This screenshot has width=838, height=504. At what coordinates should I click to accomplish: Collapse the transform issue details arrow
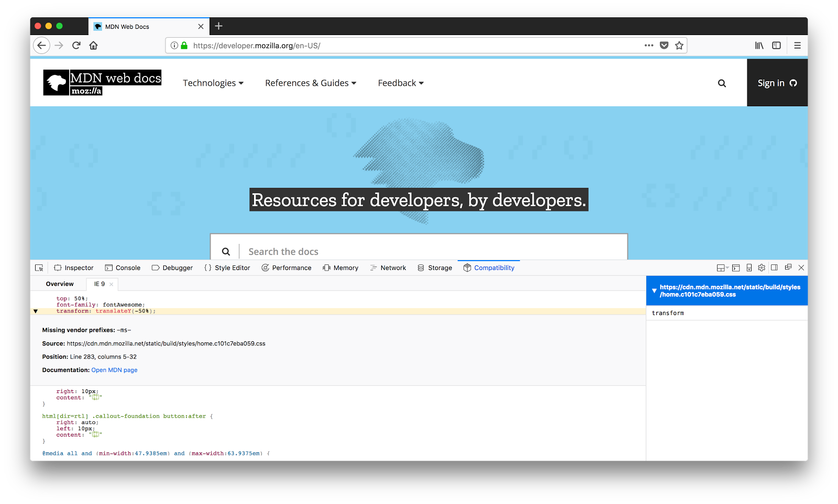[x=36, y=311]
